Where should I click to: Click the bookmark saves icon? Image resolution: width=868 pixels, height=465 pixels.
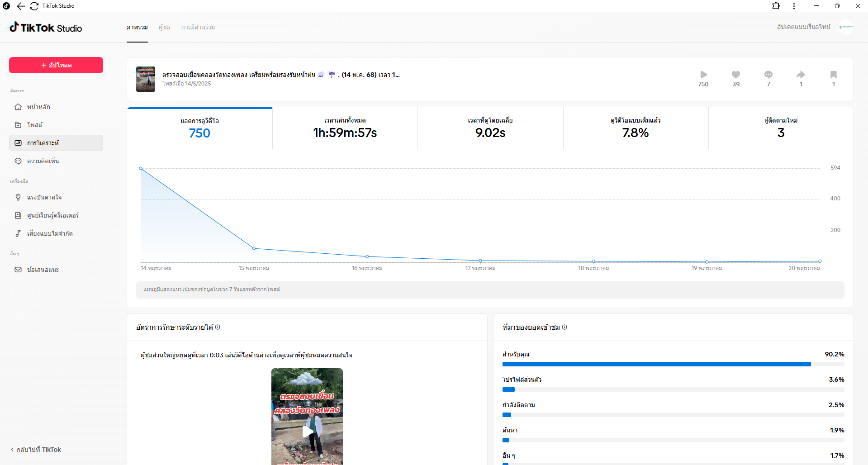[834, 75]
